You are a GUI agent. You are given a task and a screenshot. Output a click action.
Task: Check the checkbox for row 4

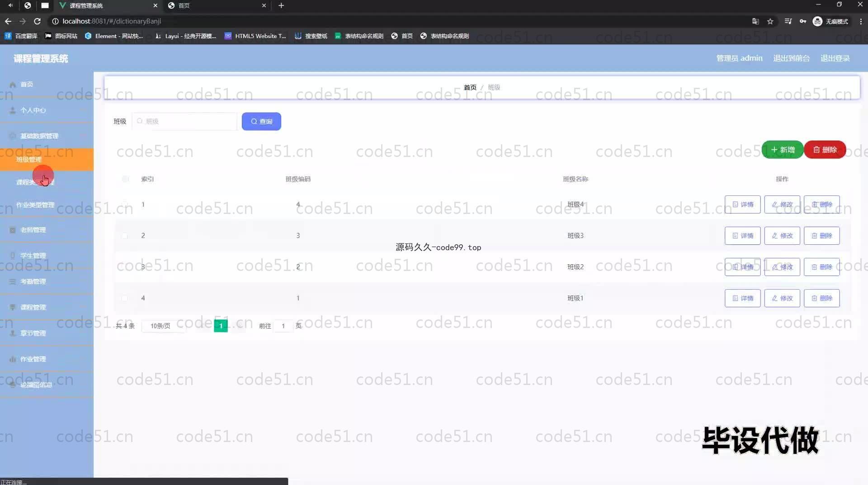coord(125,298)
